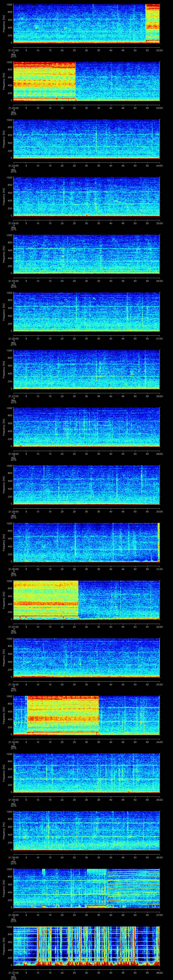Select the 23:00 end time label
Image resolution: width=173 pixels, height=980 pixels.
159,108
